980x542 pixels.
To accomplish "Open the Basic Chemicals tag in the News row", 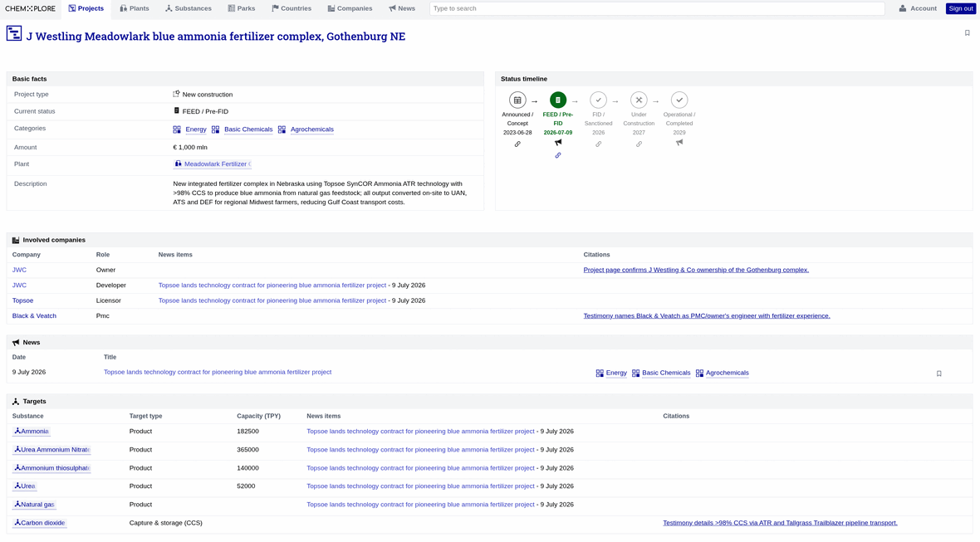I will coord(666,373).
